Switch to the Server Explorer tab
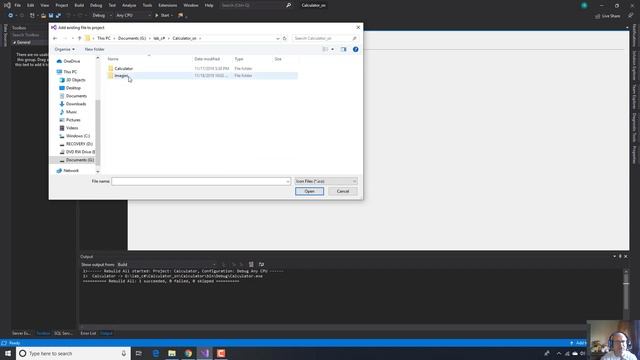The height and width of the screenshot is (360, 640). point(21,333)
